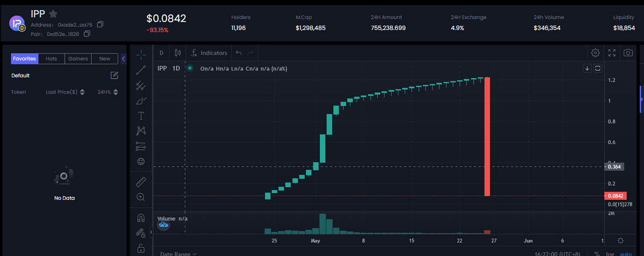Toggle magnet mode on chart

pos(141,217)
